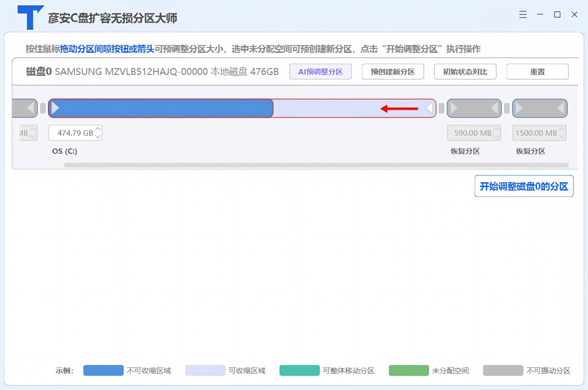The height and width of the screenshot is (390, 588).
Task: Click the horizontal scrollbar under partitions
Action: 316,165
